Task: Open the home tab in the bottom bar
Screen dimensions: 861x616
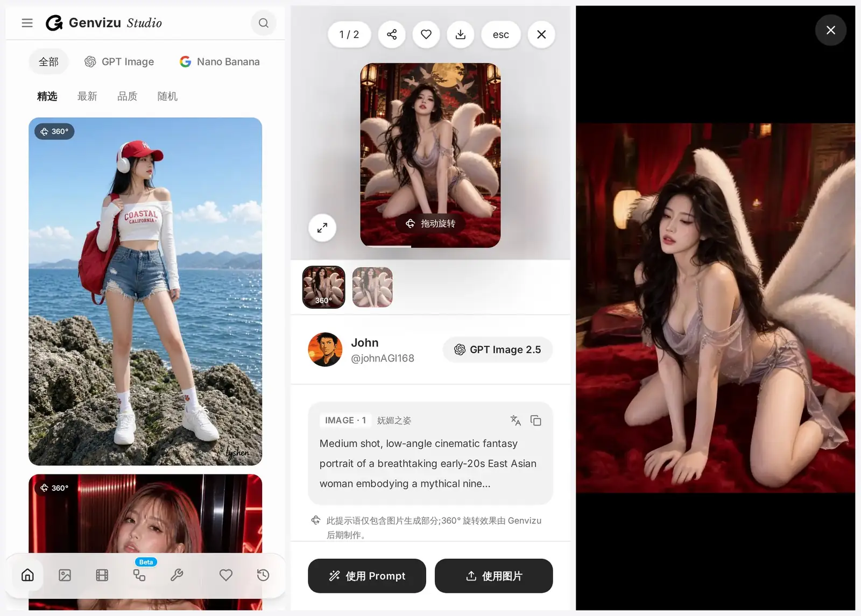Action: click(27, 575)
